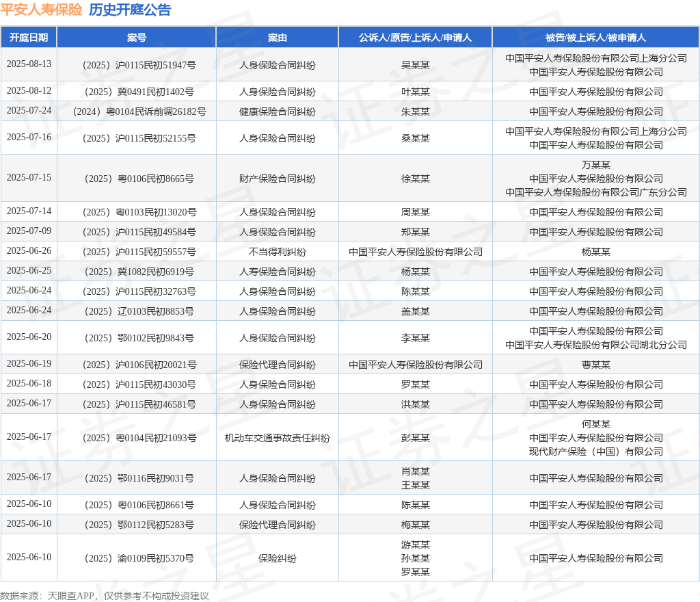This screenshot has height=602, width=700.
Task: Click plaintiff name 彭某某
Action: [x=415, y=438]
